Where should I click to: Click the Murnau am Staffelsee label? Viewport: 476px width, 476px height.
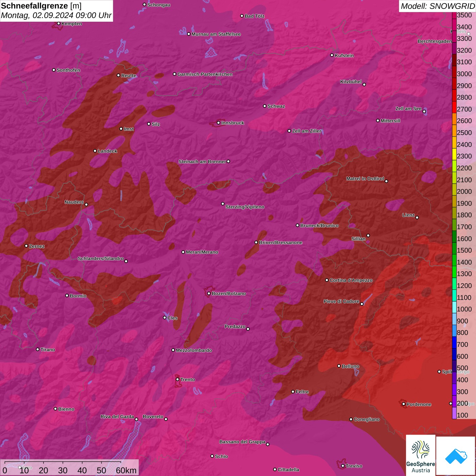pyautogui.click(x=216, y=34)
